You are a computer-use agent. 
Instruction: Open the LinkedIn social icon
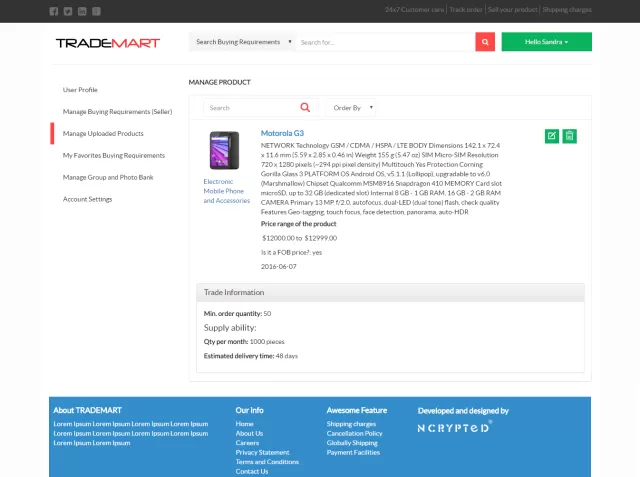pos(82,11)
